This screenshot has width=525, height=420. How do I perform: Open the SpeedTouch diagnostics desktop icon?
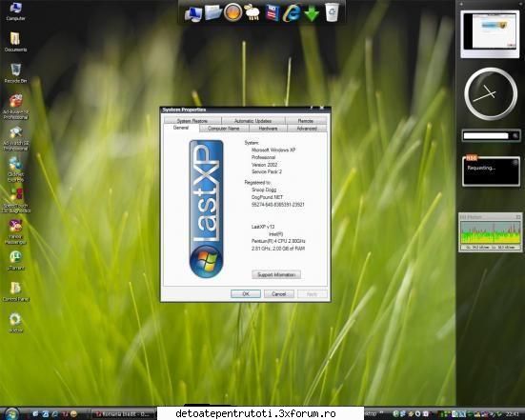(15, 200)
